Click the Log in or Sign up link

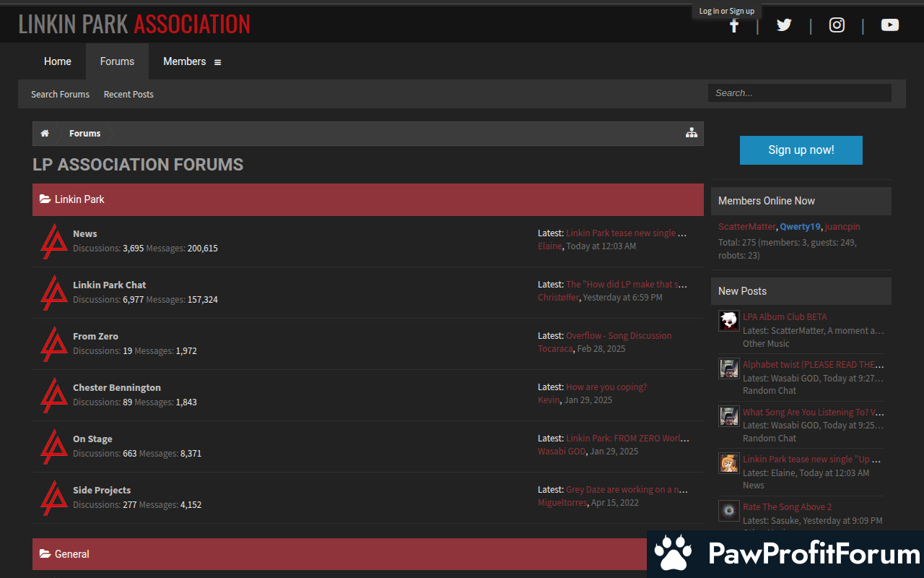click(x=727, y=11)
